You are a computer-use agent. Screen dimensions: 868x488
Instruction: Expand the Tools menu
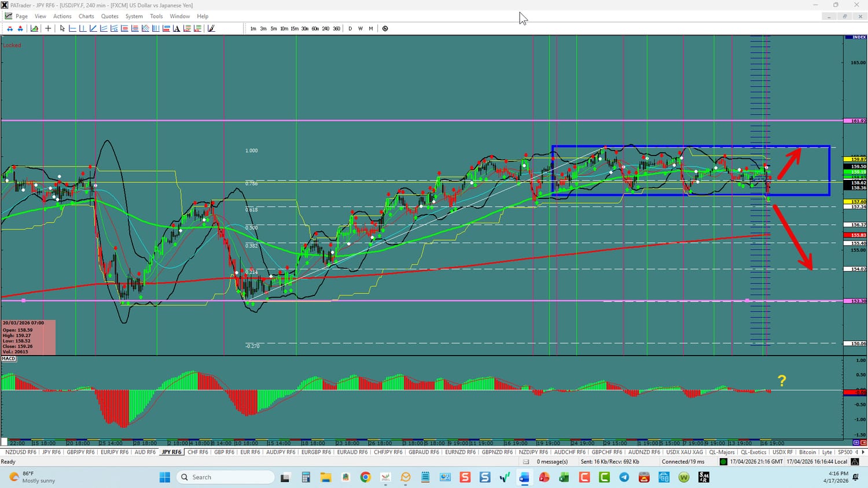click(156, 16)
